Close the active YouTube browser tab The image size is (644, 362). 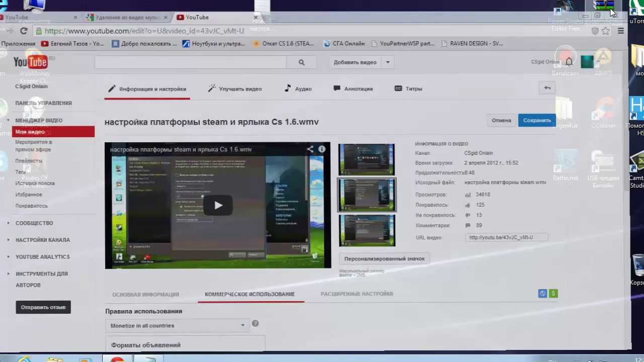coord(256,17)
